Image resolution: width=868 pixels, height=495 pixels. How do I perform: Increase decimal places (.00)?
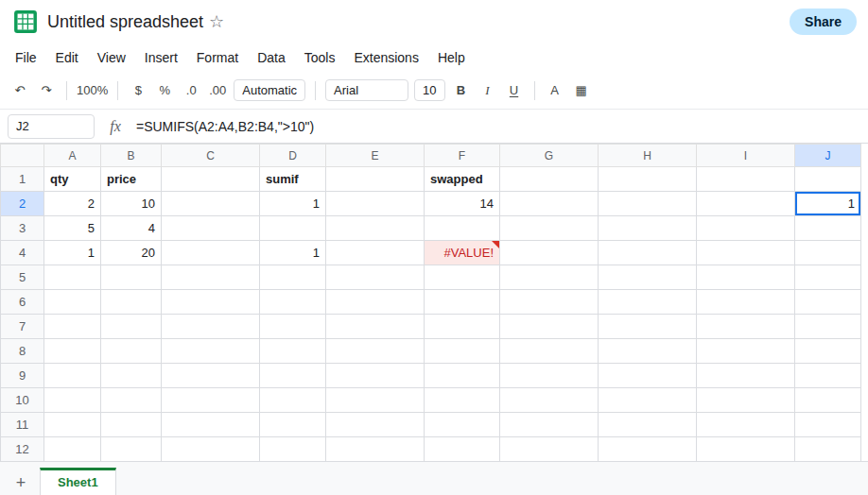[217, 90]
